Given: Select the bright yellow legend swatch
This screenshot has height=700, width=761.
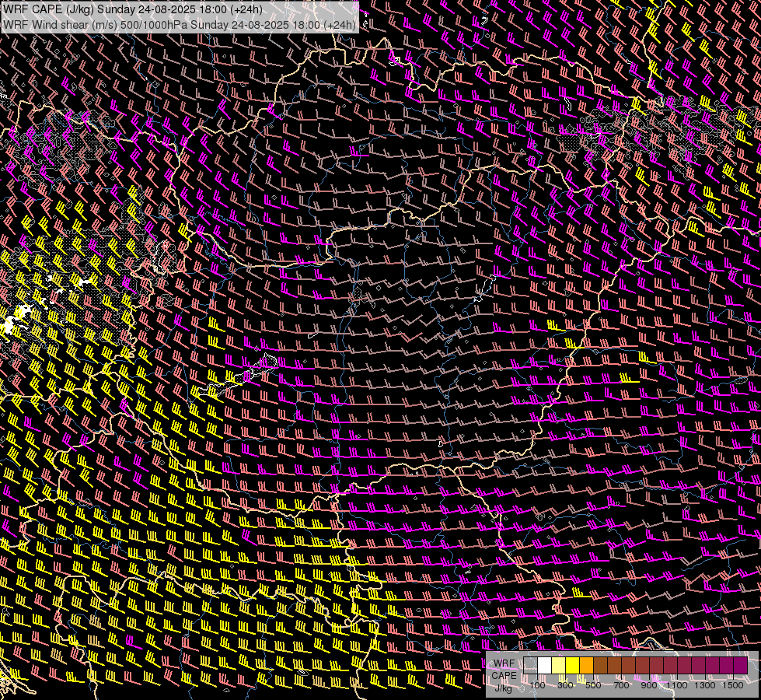Looking at the screenshot, I should [x=573, y=666].
